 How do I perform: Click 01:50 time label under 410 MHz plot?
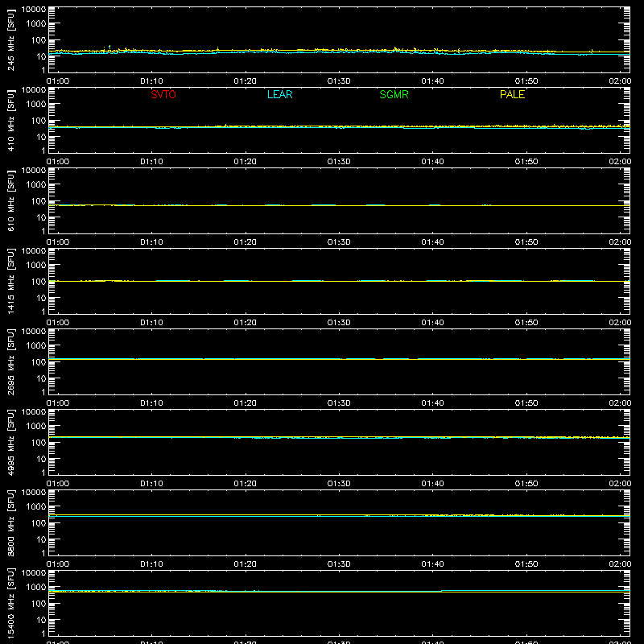[526, 162]
